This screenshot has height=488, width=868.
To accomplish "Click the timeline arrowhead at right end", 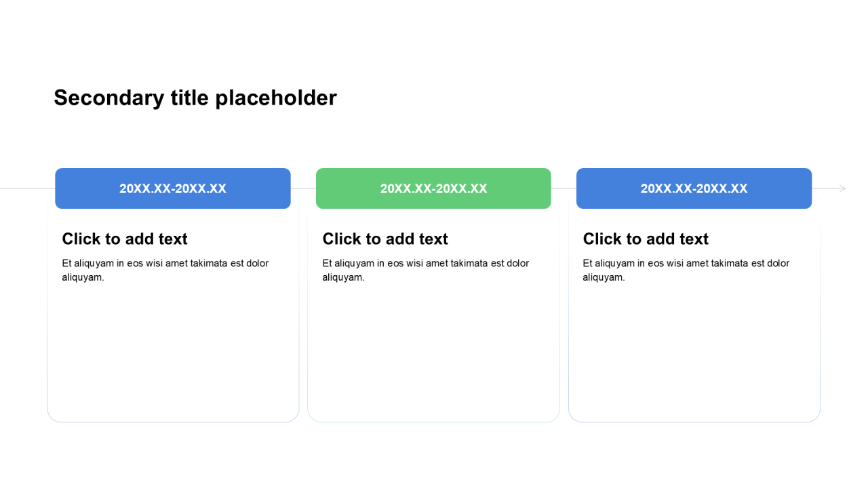I will coord(843,188).
